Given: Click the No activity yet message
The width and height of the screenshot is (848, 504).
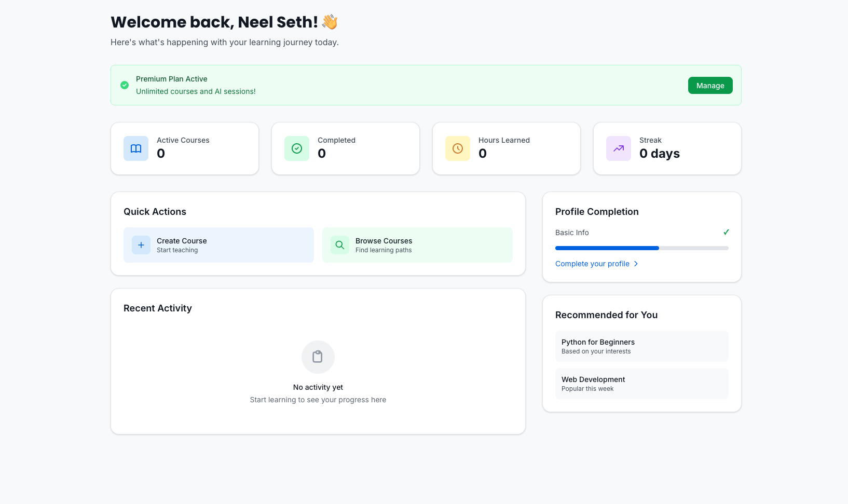Looking at the screenshot, I should point(318,387).
